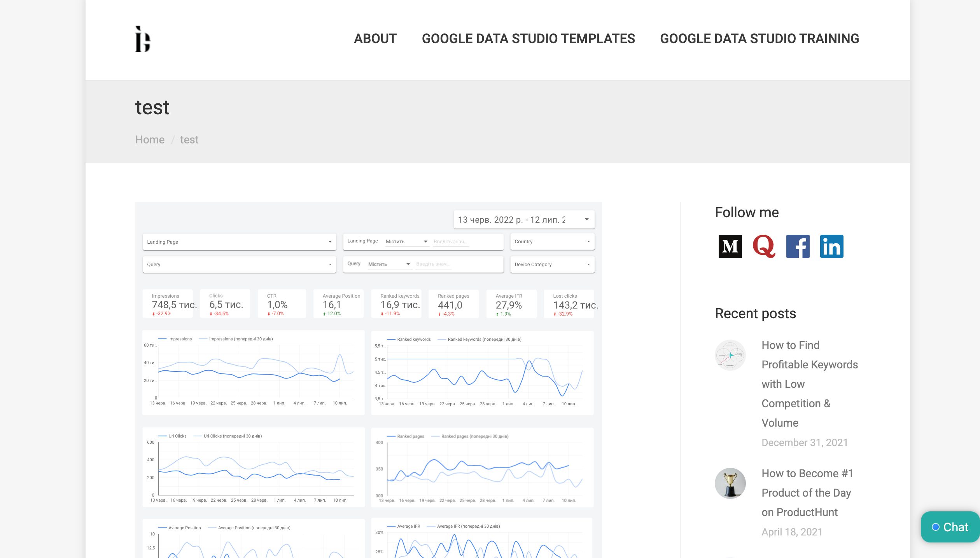Click the Landing Page value input field
The image size is (980, 558).
click(450, 242)
